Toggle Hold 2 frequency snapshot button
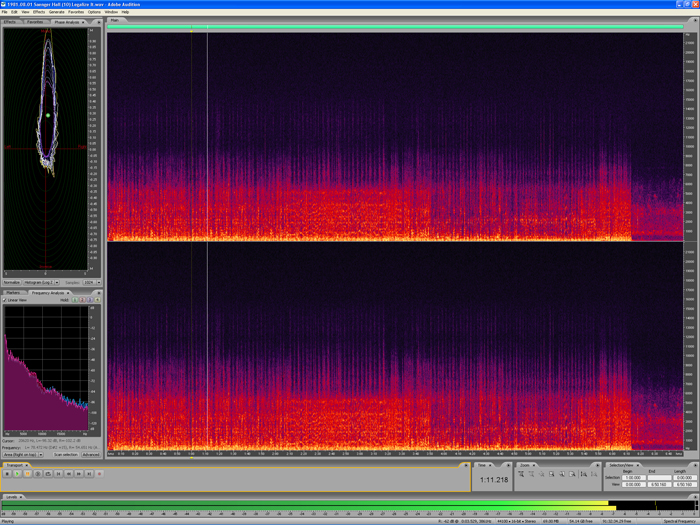The image size is (700, 525). (82, 300)
